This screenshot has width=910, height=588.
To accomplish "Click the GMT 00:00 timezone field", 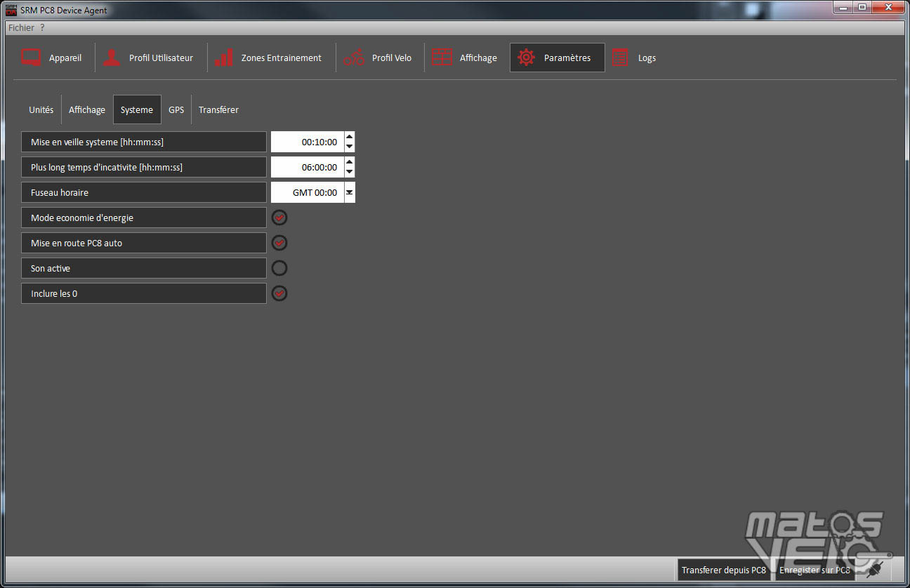I will [308, 192].
